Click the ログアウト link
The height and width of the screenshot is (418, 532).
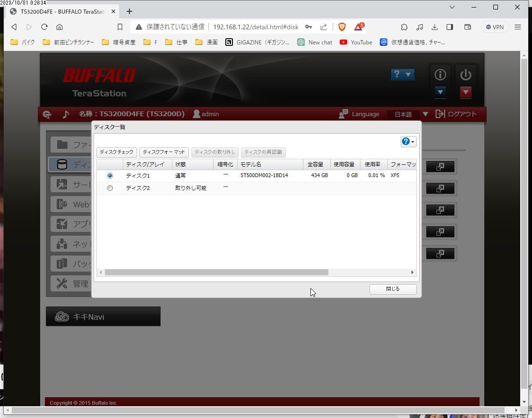(456, 114)
